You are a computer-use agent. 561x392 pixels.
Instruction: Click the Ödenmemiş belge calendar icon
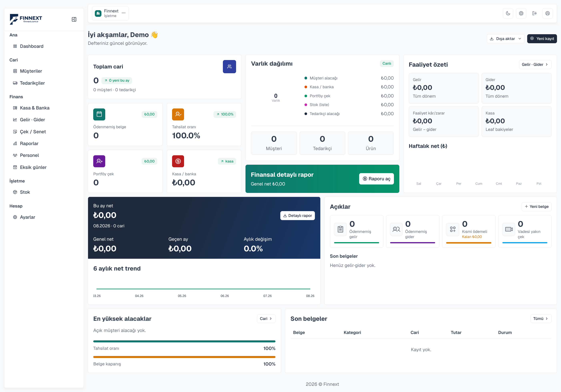pyautogui.click(x=99, y=114)
